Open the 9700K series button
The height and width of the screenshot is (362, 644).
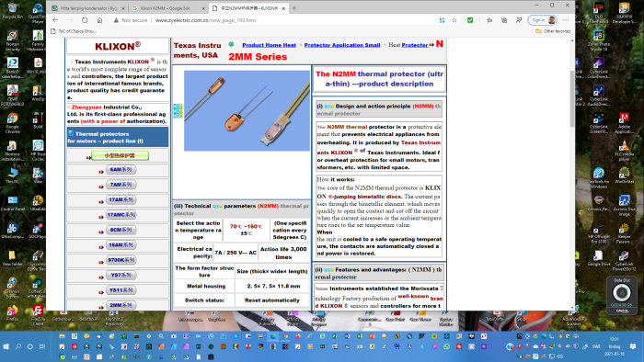121,260
